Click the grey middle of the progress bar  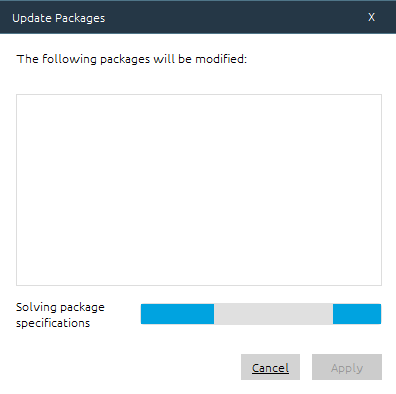[273, 314]
